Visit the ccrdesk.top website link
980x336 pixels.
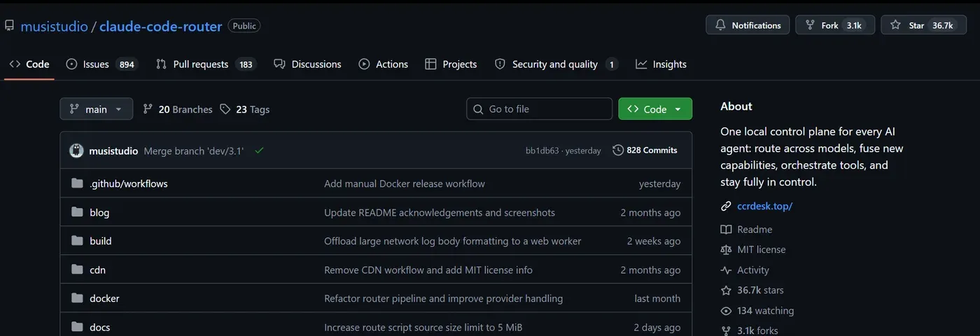coord(764,206)
